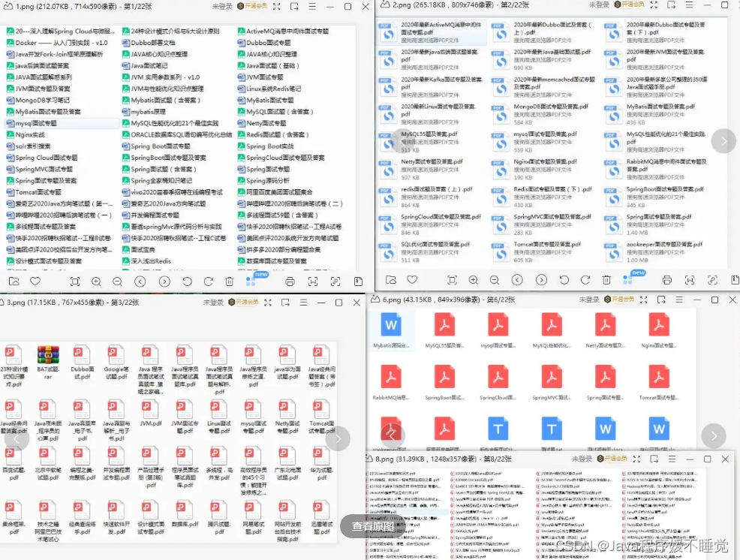The image size is (740, 560).
Task: Open folder icon in 2.png window toolbar
Action: (x=391, y=280)
